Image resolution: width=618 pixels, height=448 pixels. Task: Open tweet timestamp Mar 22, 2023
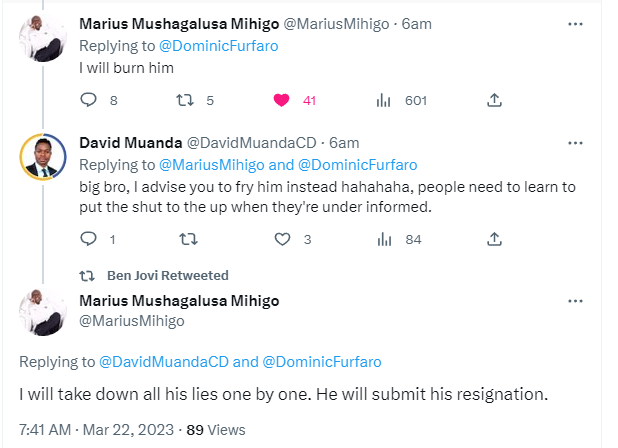point(129,429)
